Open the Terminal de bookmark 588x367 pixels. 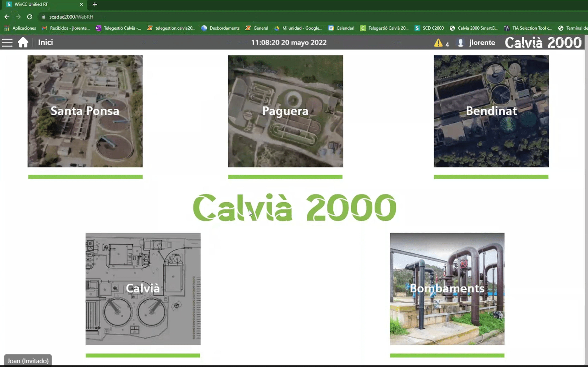click(573, 28)
